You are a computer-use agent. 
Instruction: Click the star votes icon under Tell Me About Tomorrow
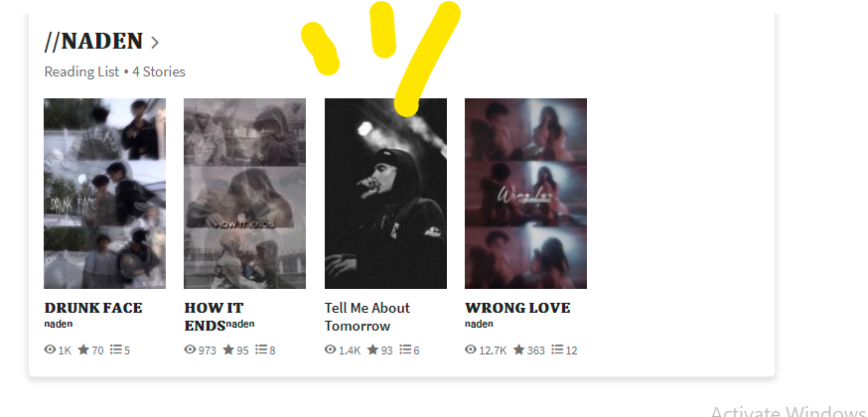click(x=373, y=349)
